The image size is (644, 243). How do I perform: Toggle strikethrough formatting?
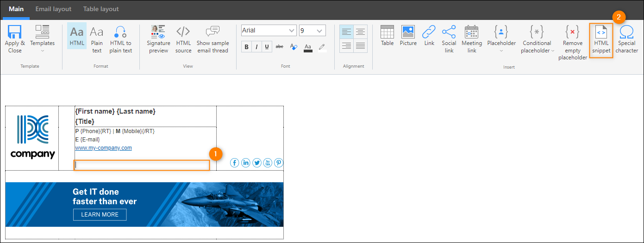[x=280, y=47]
